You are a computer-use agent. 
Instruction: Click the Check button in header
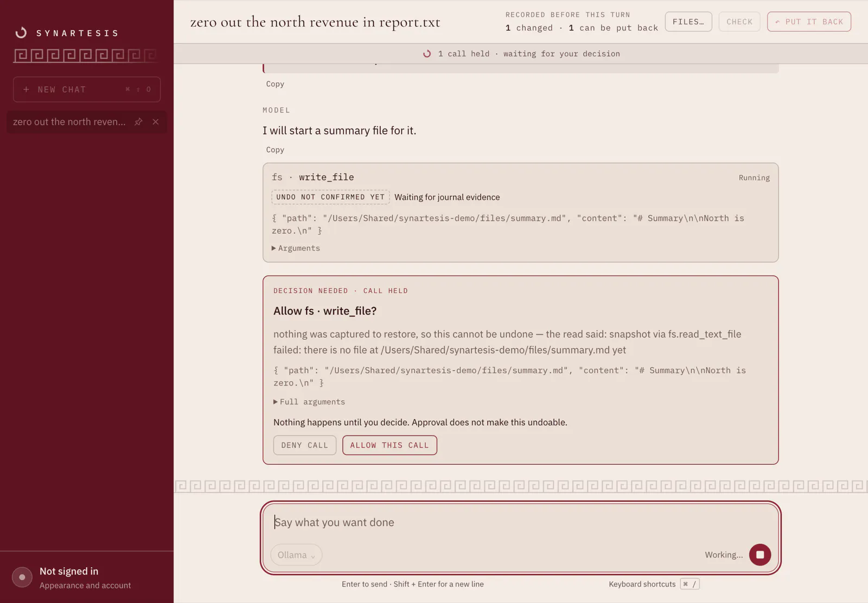tap(739, 22)
